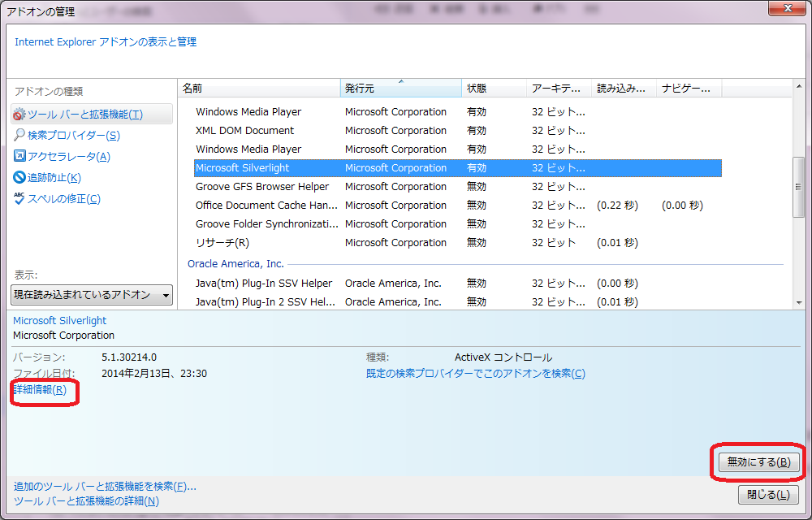Screen dimensions: 812x520
Task: Click the 閉じる(L) button
Action: 768,495
